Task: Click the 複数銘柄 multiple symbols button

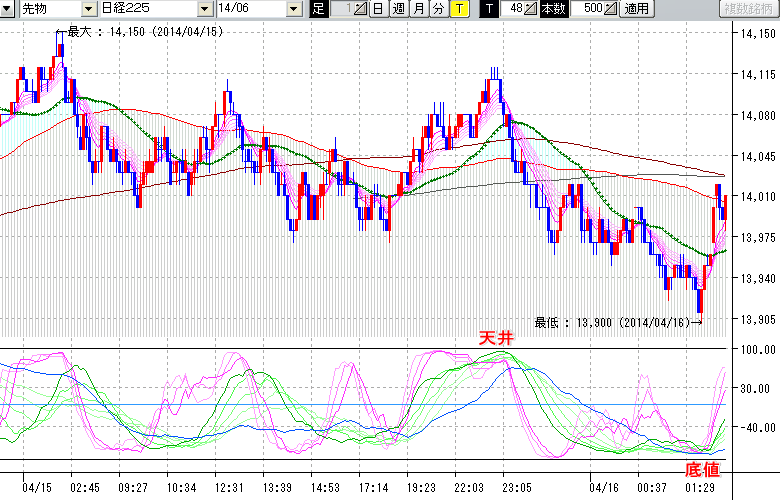Action: point(748,9)
